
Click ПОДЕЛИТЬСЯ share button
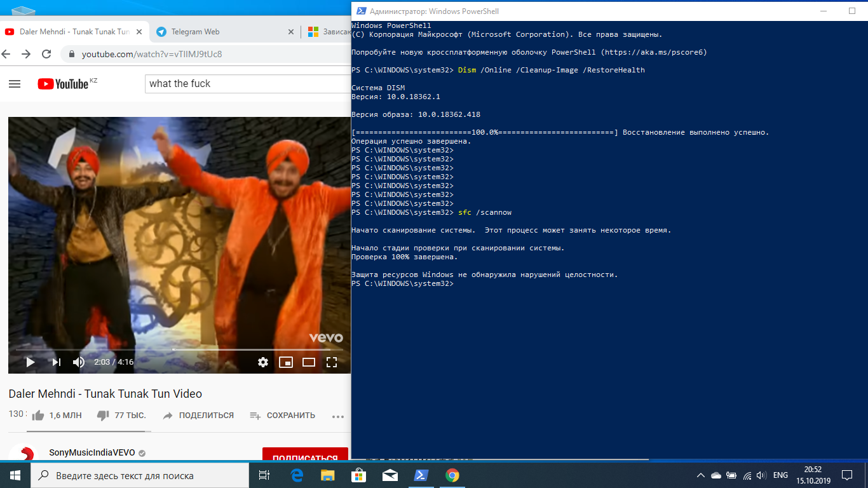(x=198, y=416)
